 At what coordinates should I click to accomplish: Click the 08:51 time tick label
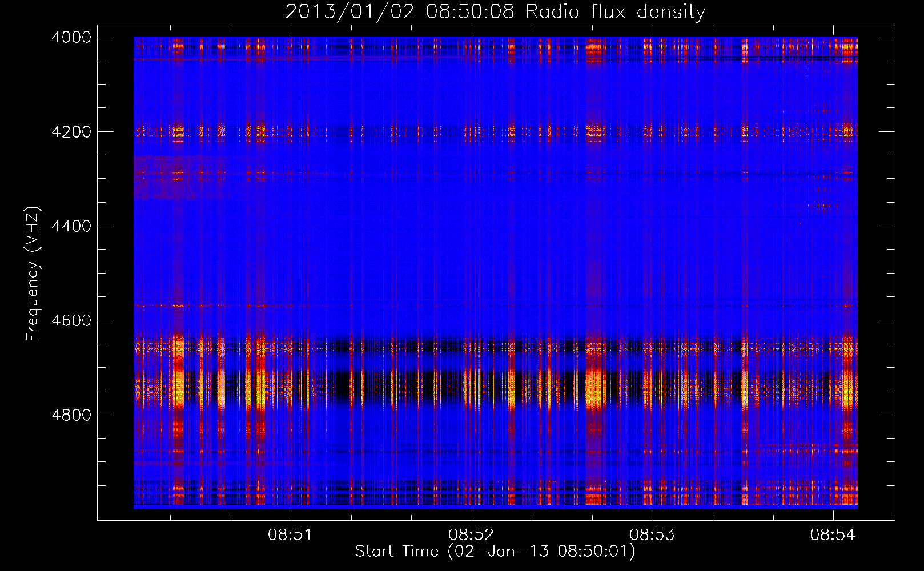(291, 535)
